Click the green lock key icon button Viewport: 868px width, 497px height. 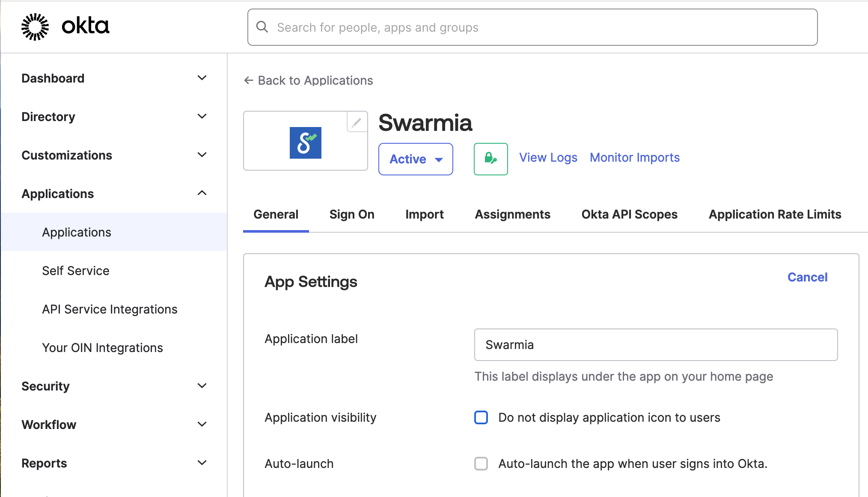(x=490, y=159)
